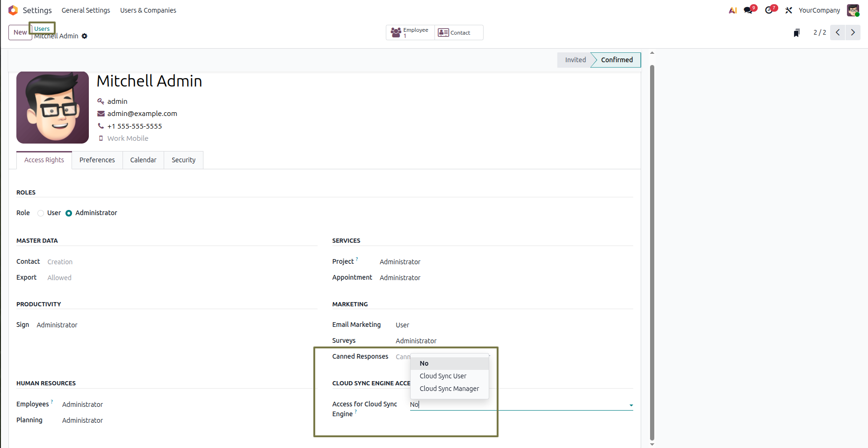Click the Odoo app logo icon

coord(13,10)
